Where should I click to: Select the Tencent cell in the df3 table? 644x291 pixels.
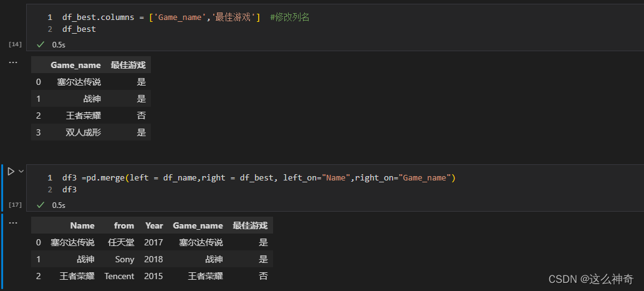119,276
